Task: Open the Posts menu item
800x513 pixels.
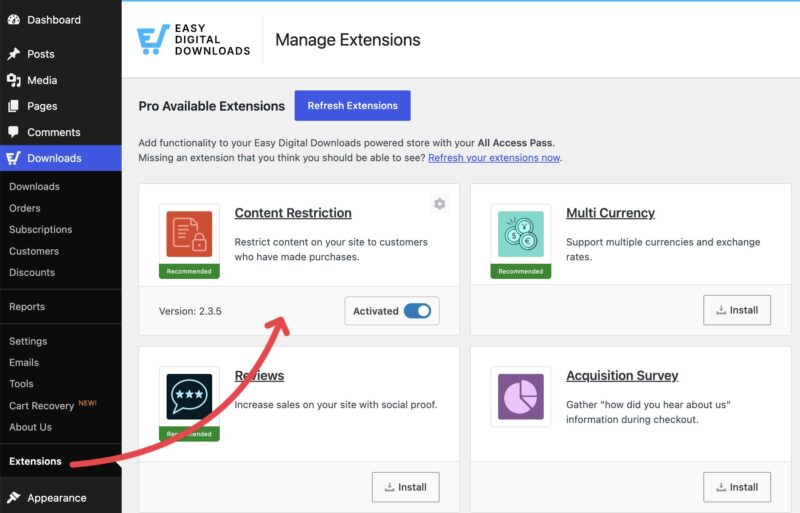Action: pyautogui.click(x=41, y=54)
